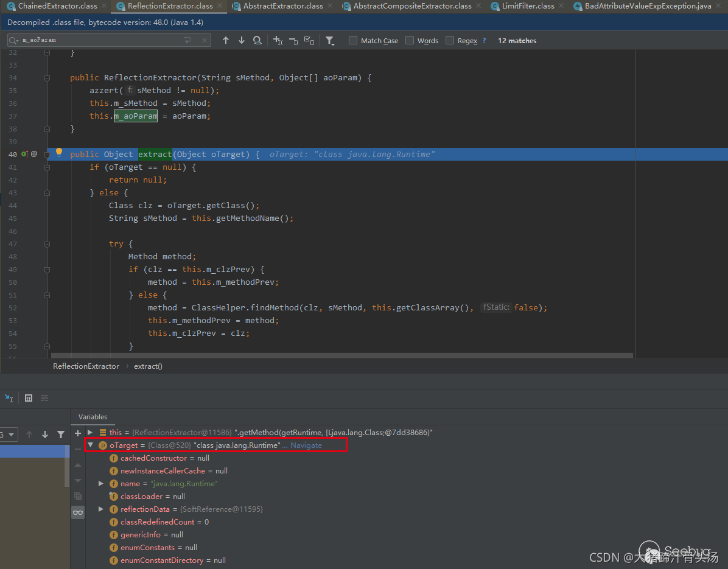Click the ReflectionExtractor breadcrumb

coord(86,366)
